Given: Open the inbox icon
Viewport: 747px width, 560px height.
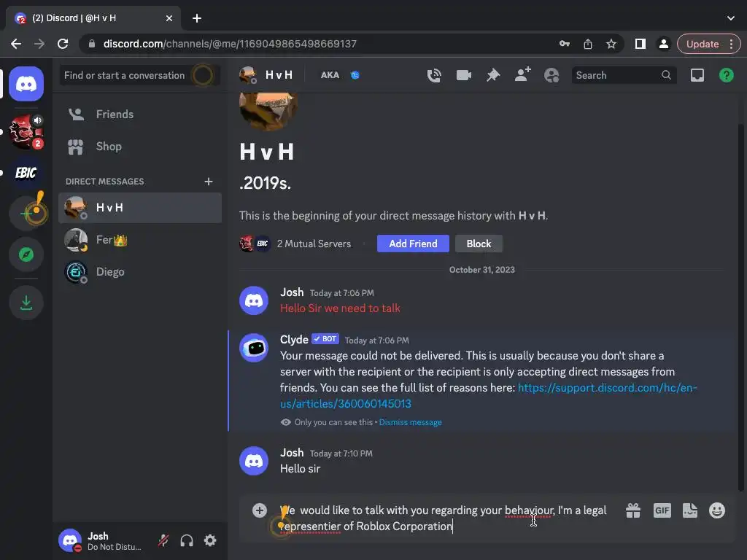Looking at the screenshot, I should 697,75.
